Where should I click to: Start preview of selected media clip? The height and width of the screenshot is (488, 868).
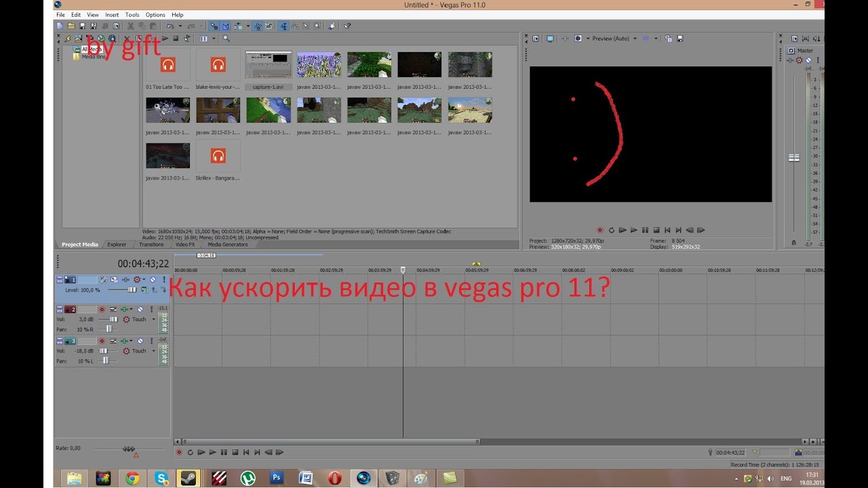tap(165, 39)
